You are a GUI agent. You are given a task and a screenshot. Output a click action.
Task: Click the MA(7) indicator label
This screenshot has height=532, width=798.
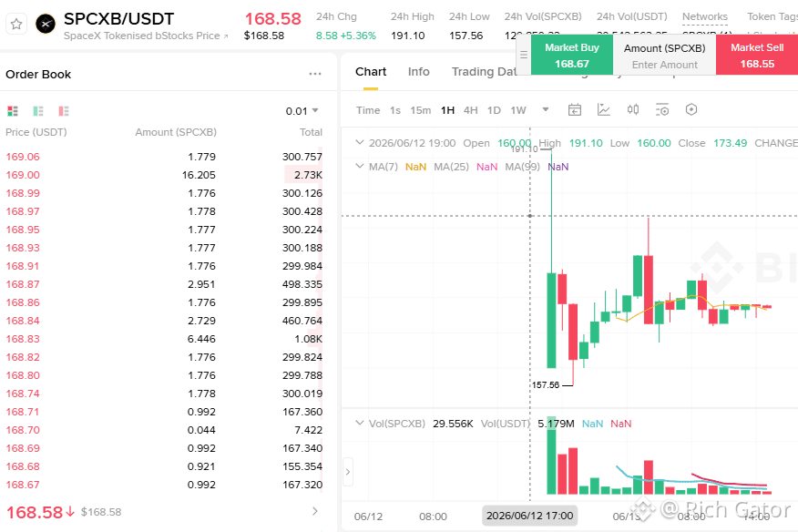point(384,167)
